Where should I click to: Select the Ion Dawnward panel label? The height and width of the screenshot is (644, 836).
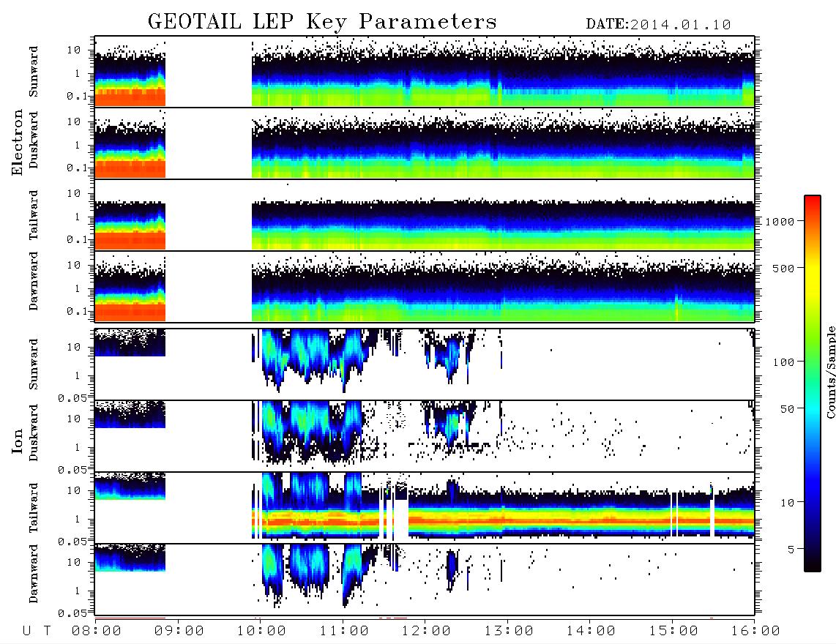34,574
